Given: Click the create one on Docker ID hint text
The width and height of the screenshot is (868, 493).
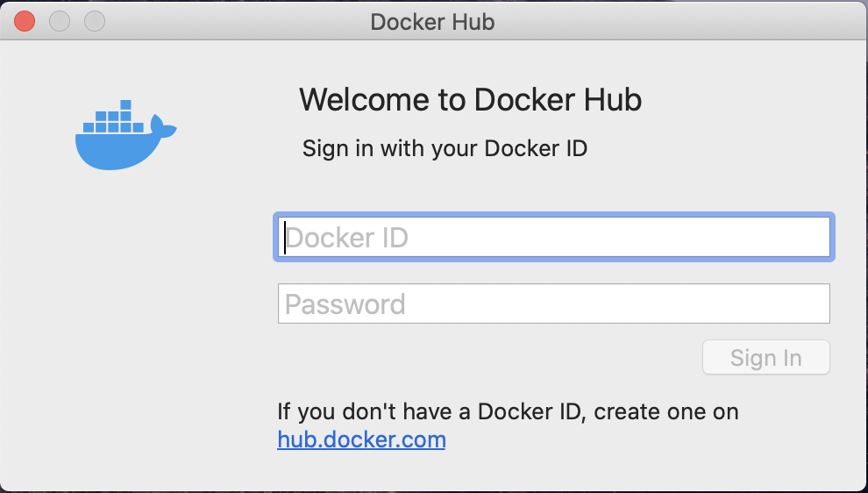Looking at the screenshot, I should pyautogui.click(x=508, y=411).
